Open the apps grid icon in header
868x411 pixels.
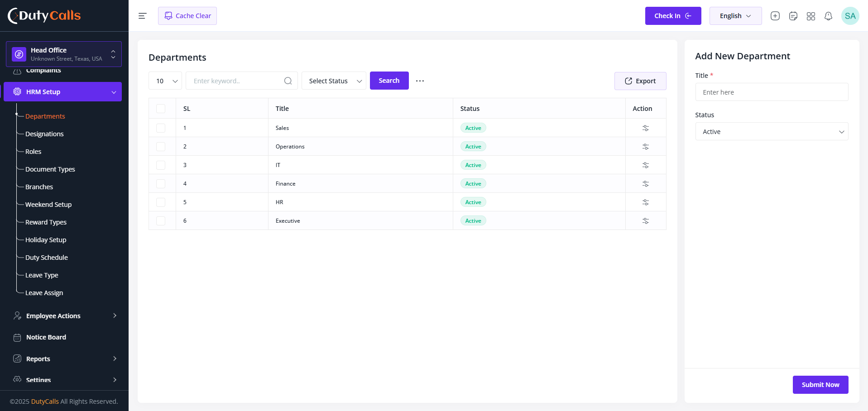point(810,16)
